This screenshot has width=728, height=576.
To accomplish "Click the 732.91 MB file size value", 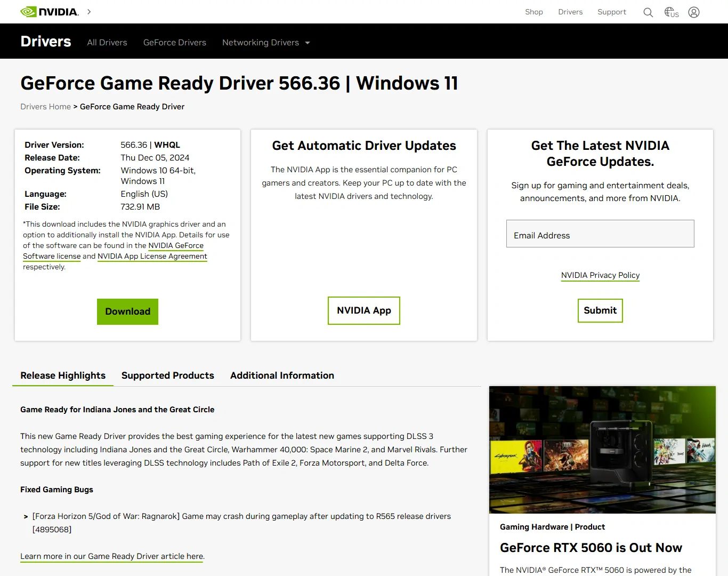I will point(140,207).
